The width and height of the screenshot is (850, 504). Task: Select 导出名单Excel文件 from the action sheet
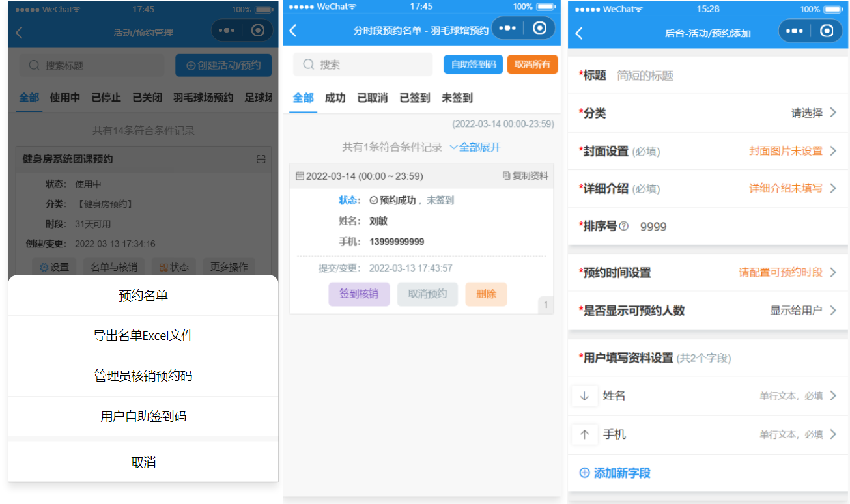click(x=143, y=335)
